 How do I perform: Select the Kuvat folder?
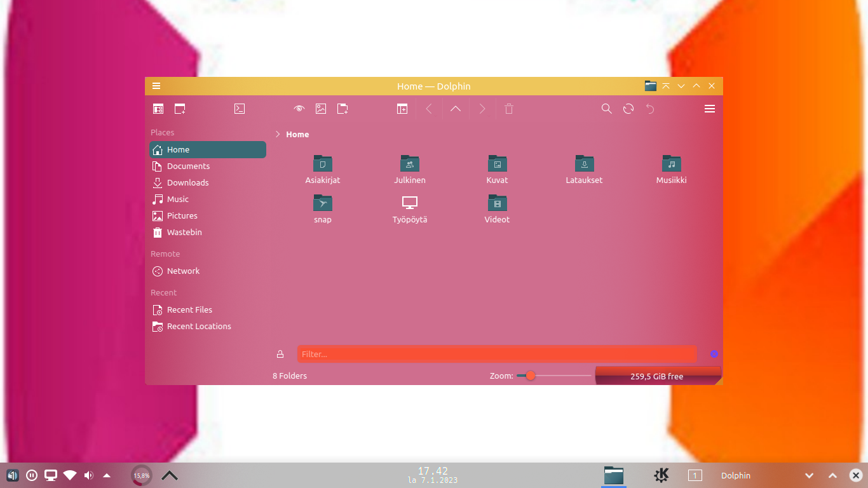pyautogui.click(x=497, y=170)
